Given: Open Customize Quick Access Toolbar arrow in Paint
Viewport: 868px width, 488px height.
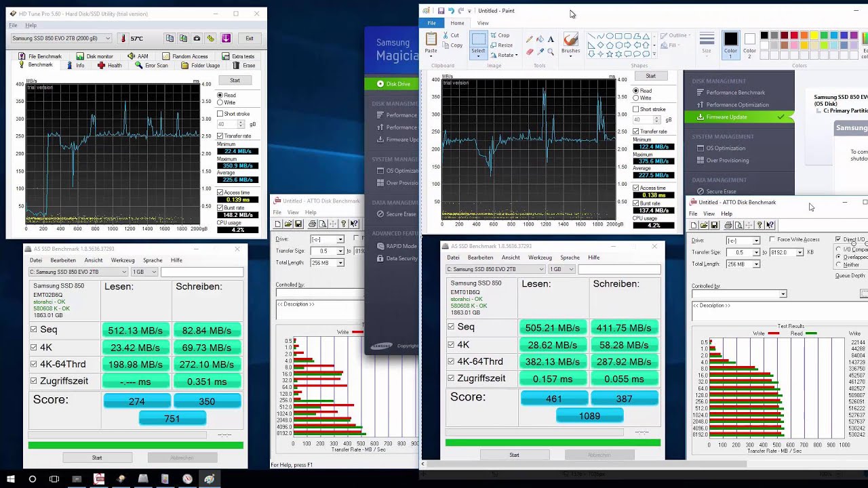Looking at the screenshot, I should coord(469,11).
